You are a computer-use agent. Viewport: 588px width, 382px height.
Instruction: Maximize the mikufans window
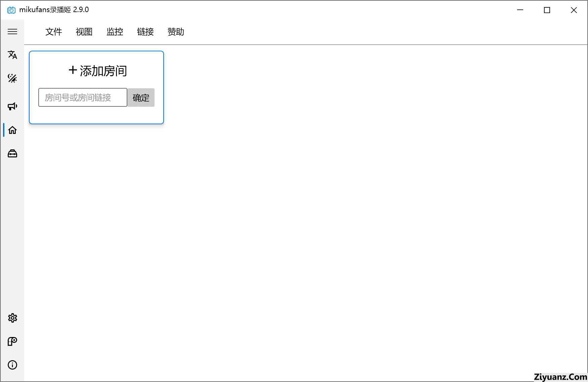click(x=547, y=10)
